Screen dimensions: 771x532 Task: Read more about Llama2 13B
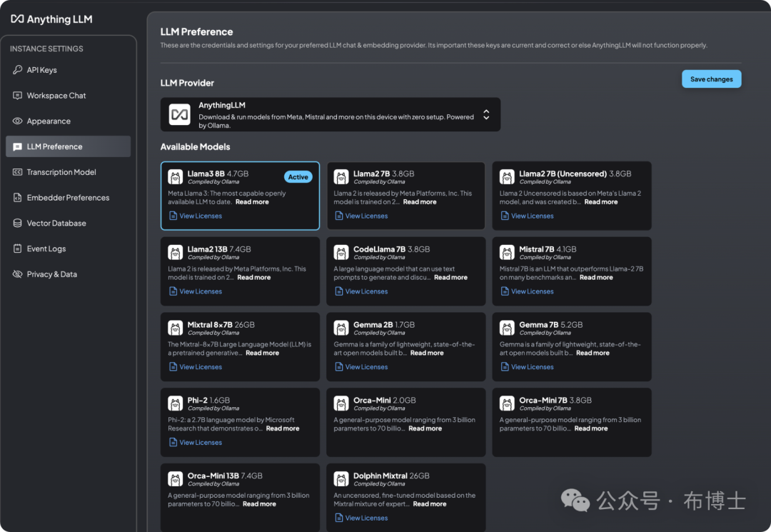[x=253, y=277]
